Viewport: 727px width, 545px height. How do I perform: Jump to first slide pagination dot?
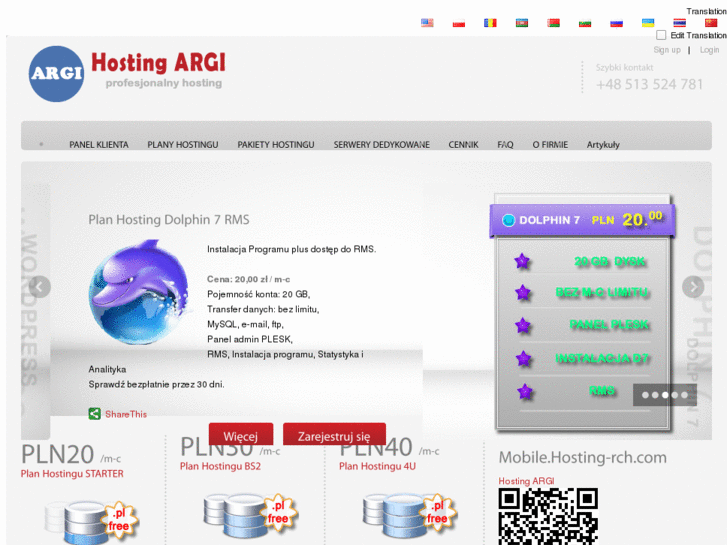point(645,395)
